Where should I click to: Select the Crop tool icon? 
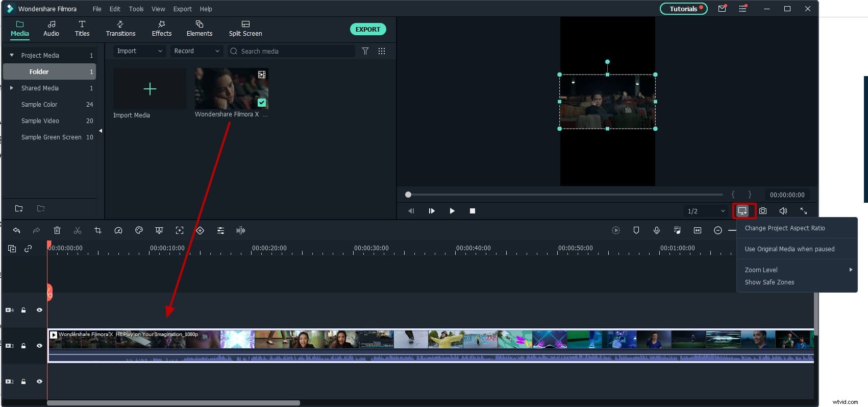(98, 230)
